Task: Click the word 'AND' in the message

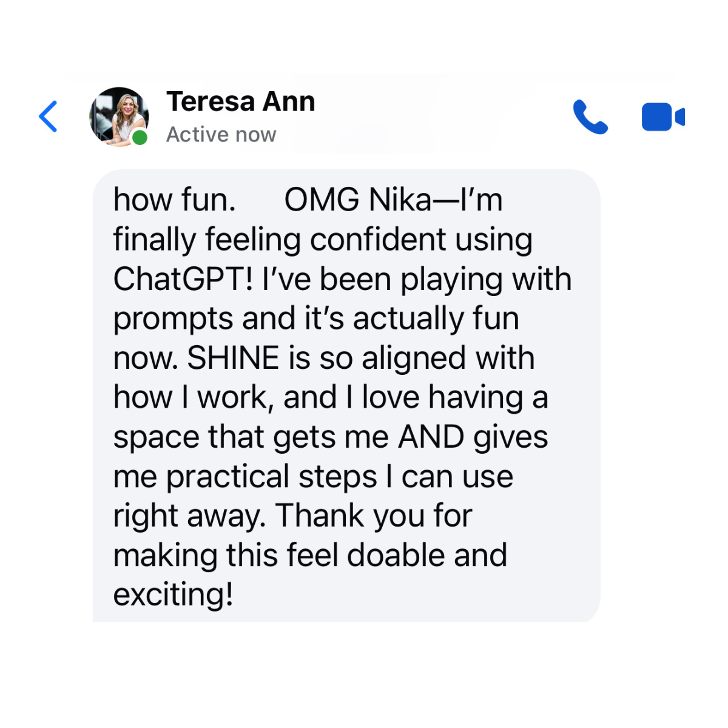Action: click(x=431, y=437)
